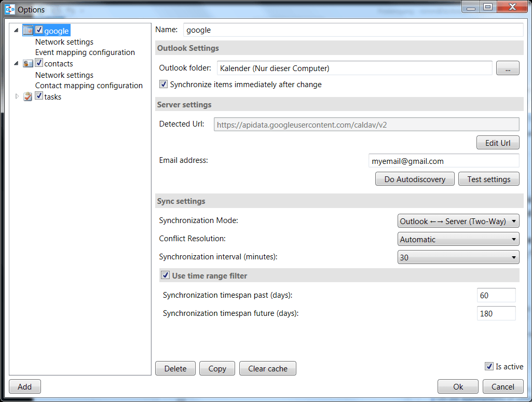Run 'Test settings' for the server
Screen dimensions: 532x402
(x=488, y=178)
